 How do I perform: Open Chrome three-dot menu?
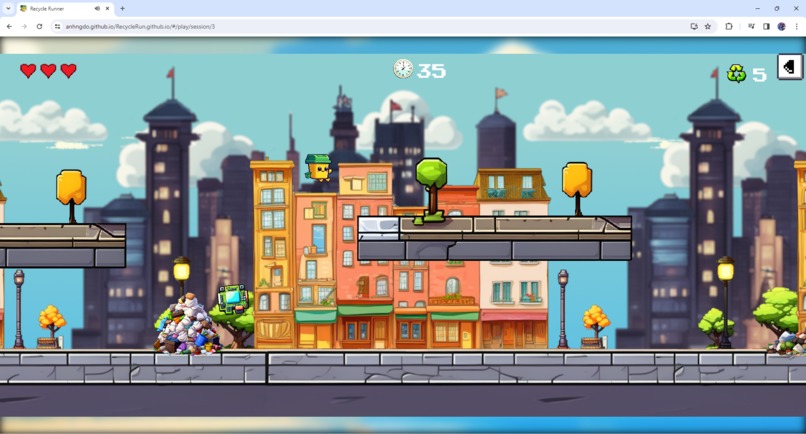(x=796, y=26)
